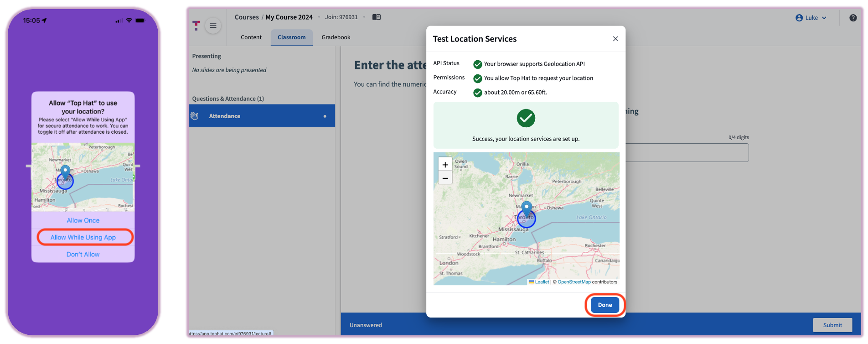Image resolution: width=868 pixels, height=344 pixels.
Task: Close the Test Location Services dialog
Action: coord(615,39)
